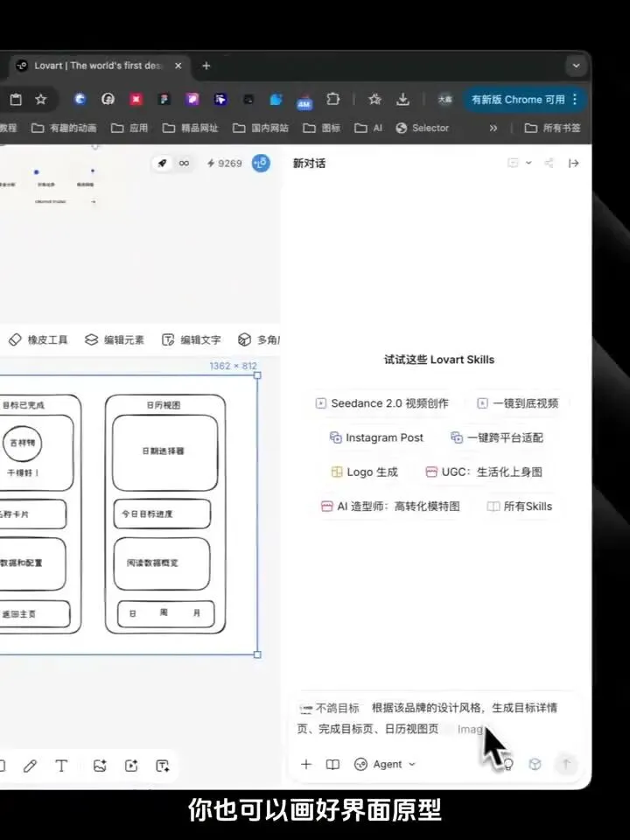Image resolution: width=630 pixels, height=840 pixels.
Task: Expand hidden bookmarks with double chevron
Action: [x=493, y=128]
